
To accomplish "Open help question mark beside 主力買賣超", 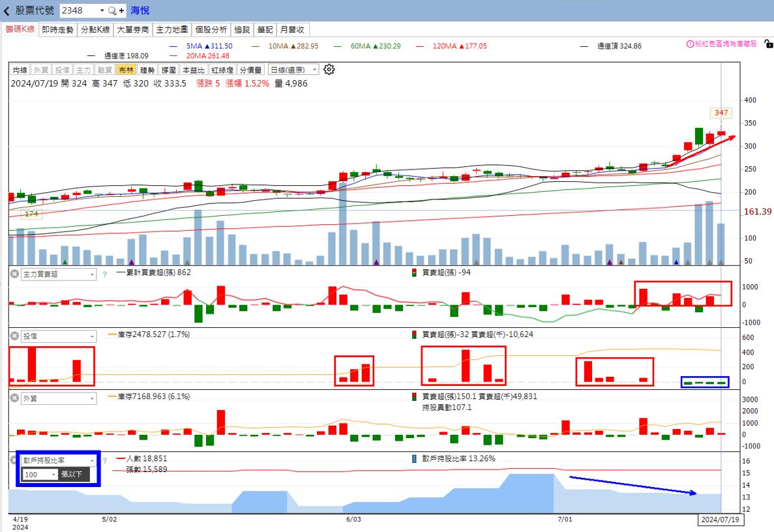I will 104,274.
